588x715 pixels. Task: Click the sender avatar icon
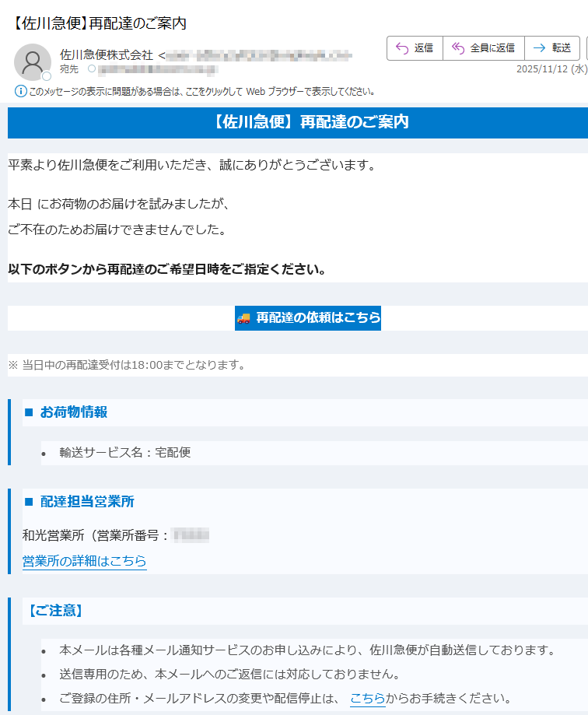click(33, 62)
